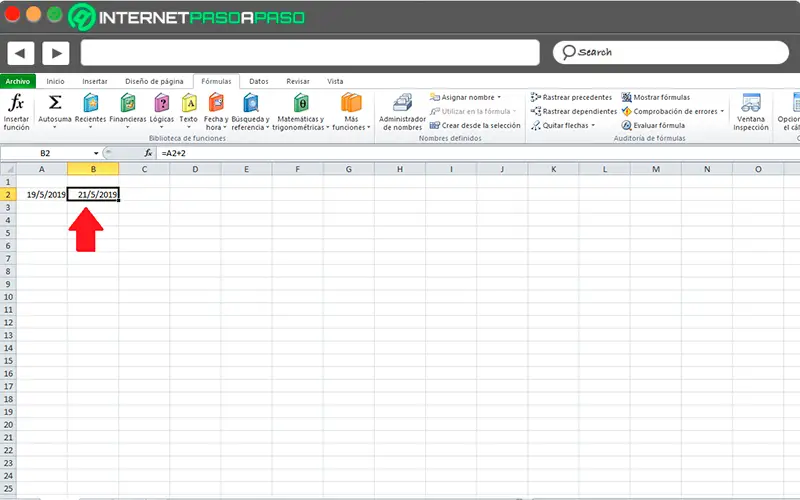The image size is (800, 500).
Task: Open the Búsqueda y referencia icon
Action: 251,103
